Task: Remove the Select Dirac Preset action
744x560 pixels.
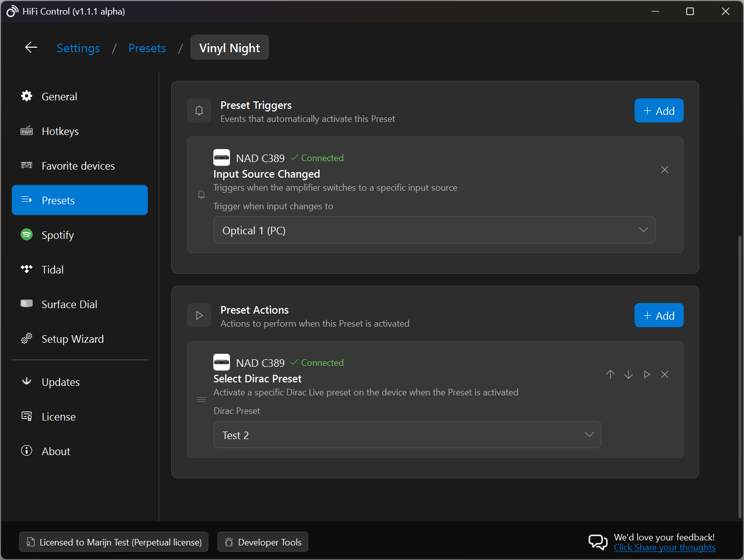Action: pyautogui.click(x=665, y=374)
